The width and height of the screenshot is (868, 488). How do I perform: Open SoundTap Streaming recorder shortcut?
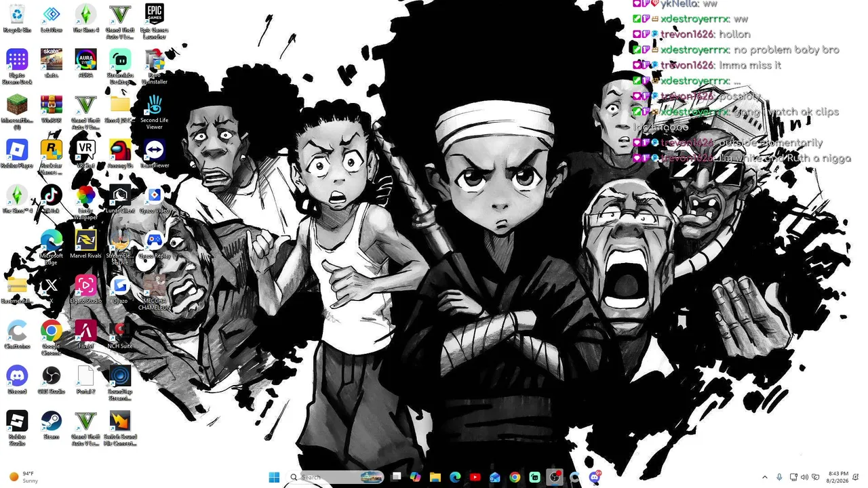[120, 383]
